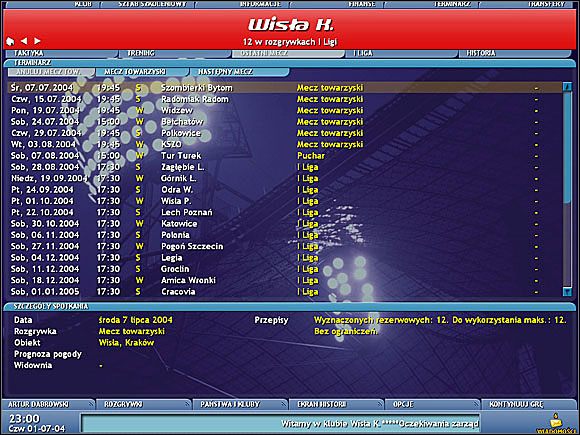Click the news ticker bar at the bottom
The height and width of the screenshot is (435, 580).
point(280,423)
